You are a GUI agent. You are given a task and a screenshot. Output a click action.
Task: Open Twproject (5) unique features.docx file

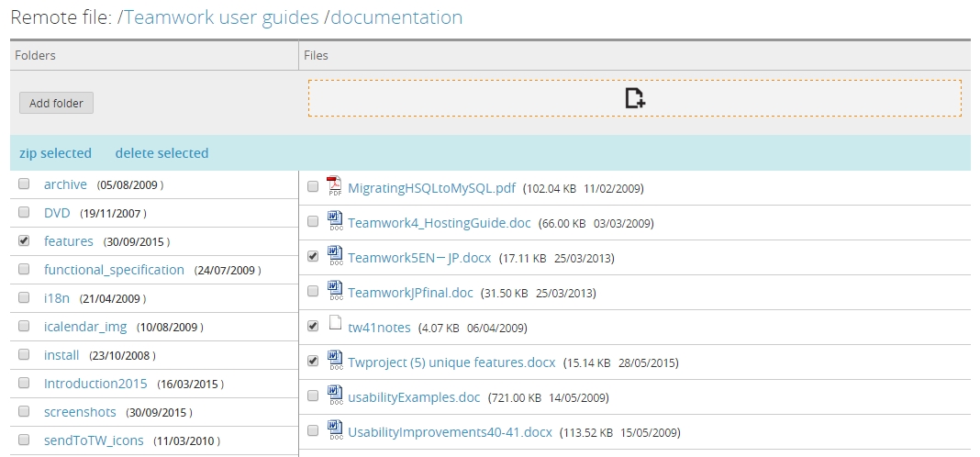pos(451,362)
